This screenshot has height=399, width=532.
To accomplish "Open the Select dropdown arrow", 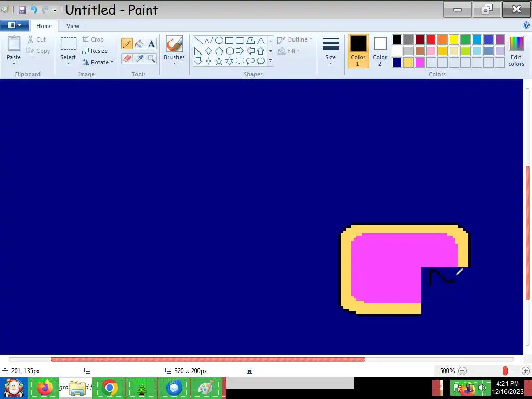I will 68,64.
